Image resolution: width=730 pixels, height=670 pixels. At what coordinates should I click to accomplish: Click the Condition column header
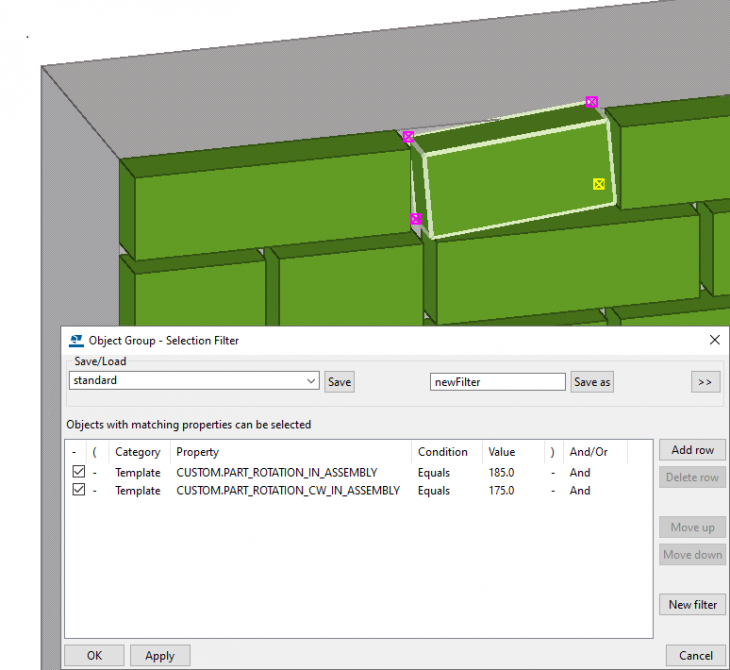click(442, 452)
